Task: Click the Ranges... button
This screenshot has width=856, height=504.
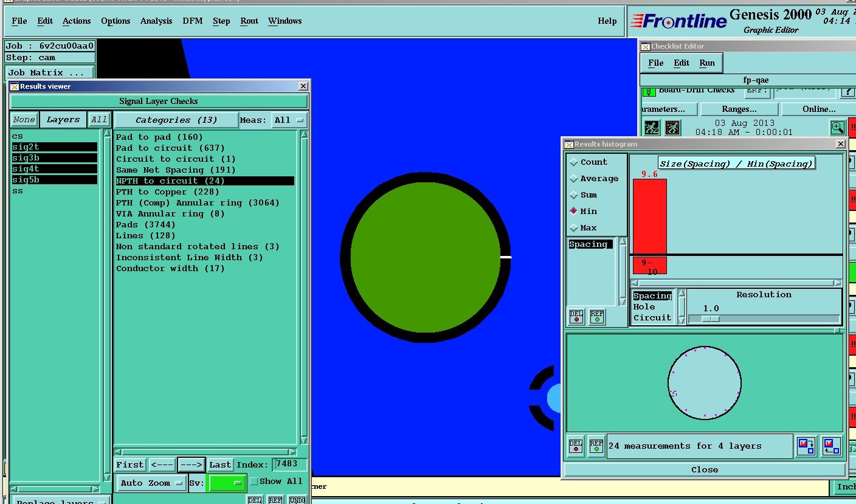Action: 739,109
